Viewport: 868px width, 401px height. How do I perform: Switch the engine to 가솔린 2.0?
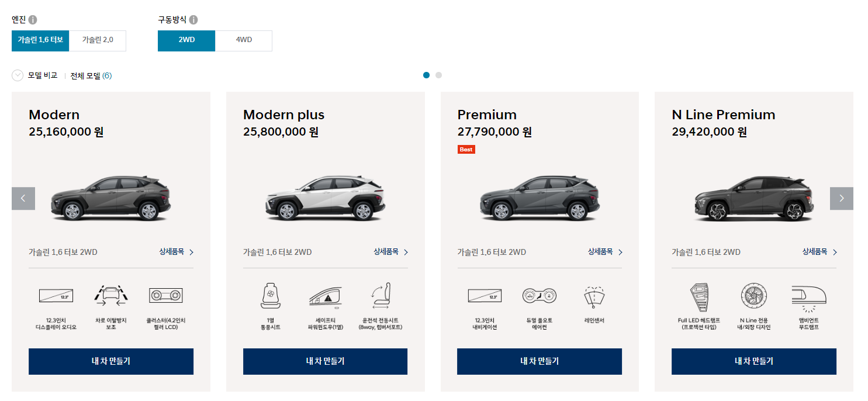98,40
